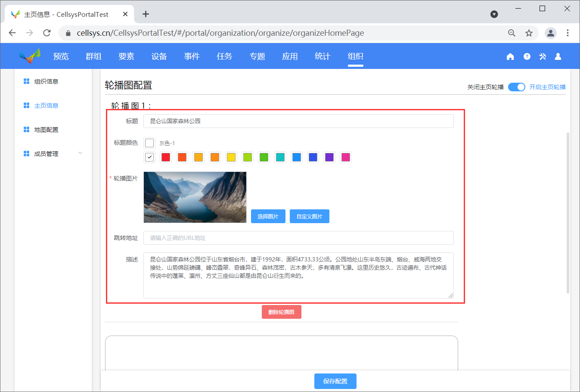Open 预览 in the top navigation
580x392 pixels.
point(61,56)
